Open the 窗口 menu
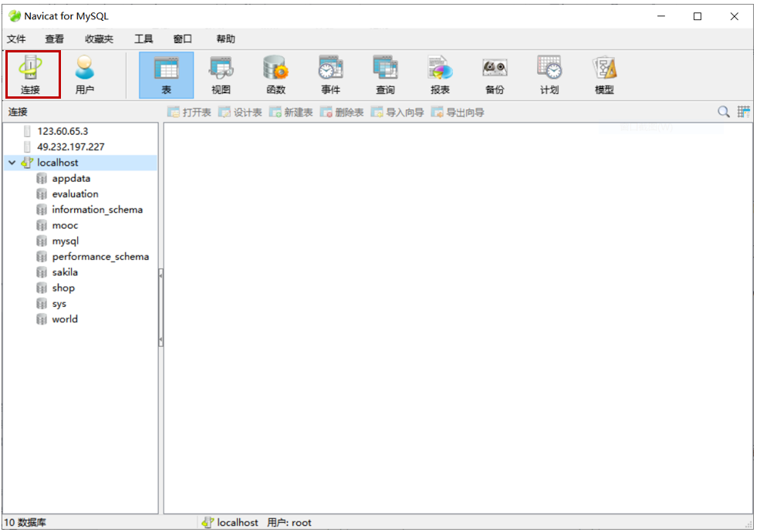The width and height of the screenshot is (760, 532). click(183, 39)
